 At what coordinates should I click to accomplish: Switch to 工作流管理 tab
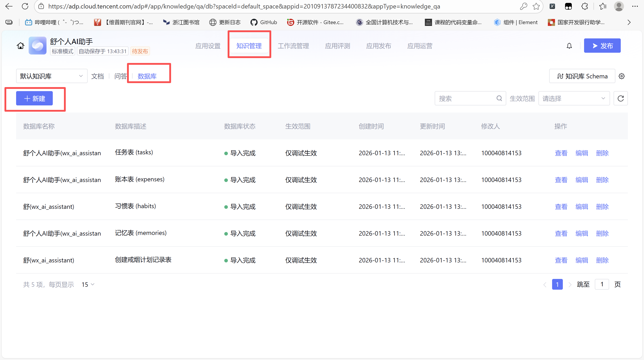293,46
